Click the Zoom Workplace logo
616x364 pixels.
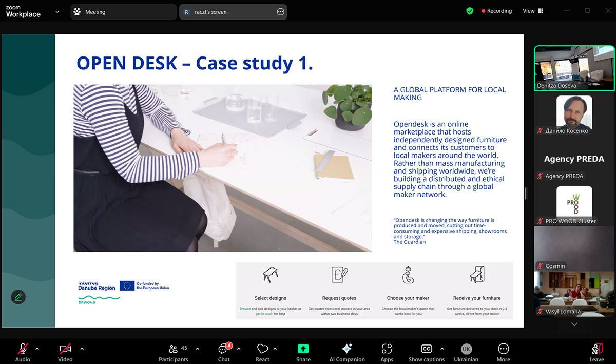tap(23, 11)
